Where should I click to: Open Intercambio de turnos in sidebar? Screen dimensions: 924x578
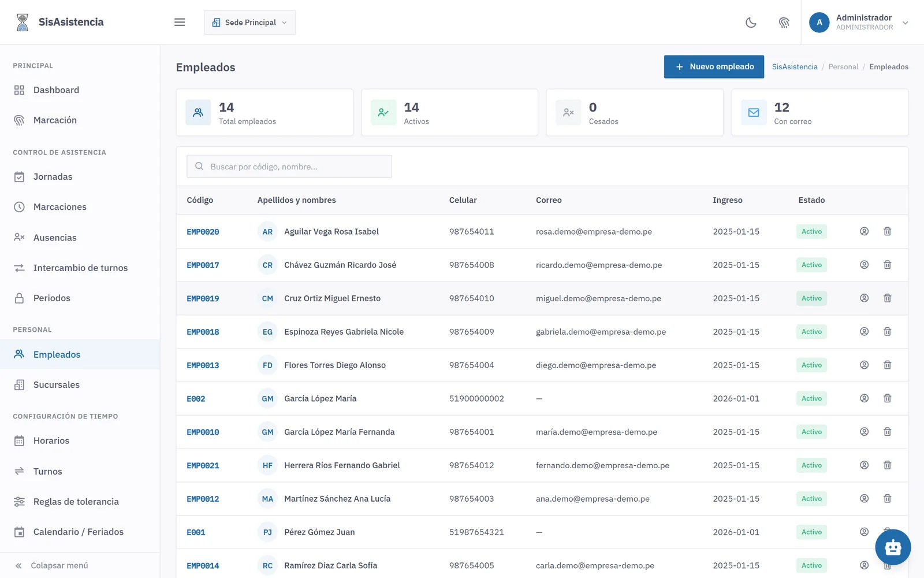pos(80,268)
